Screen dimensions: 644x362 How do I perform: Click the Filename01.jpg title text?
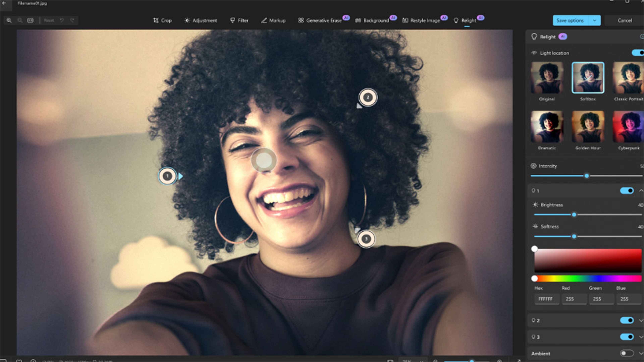[x=32, y=3]
